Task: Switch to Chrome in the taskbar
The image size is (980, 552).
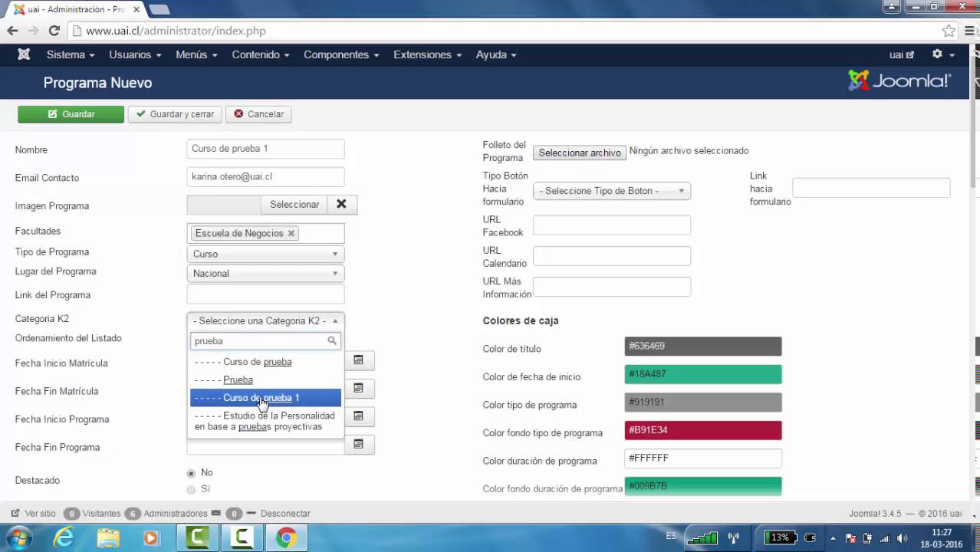Action: click(x=286, y=537)
